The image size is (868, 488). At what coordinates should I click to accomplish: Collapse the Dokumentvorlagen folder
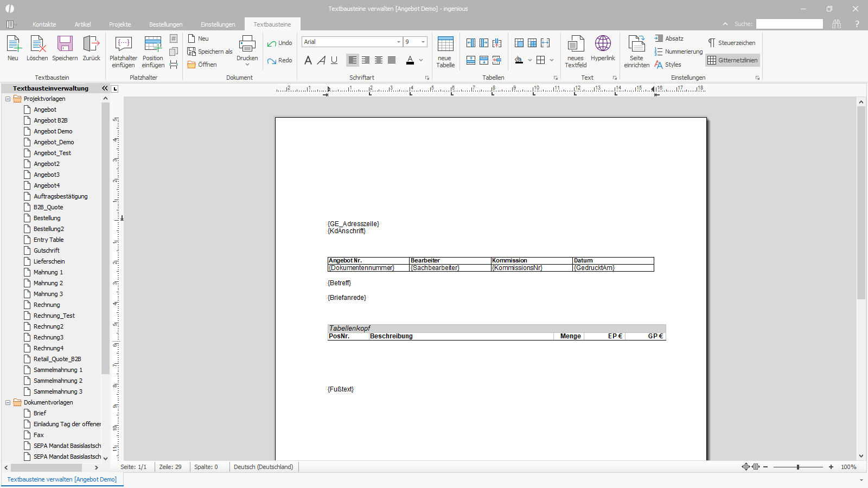(8, 402)
